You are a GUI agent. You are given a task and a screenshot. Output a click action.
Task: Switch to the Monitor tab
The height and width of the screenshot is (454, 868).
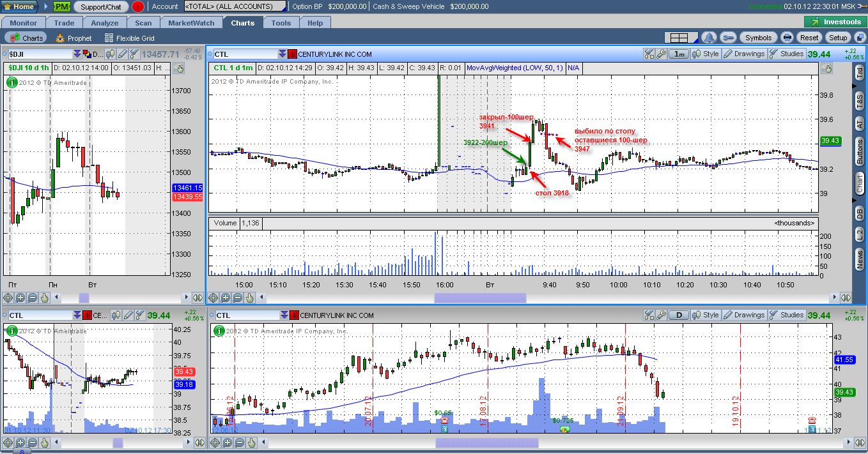[x=24, y=23]
